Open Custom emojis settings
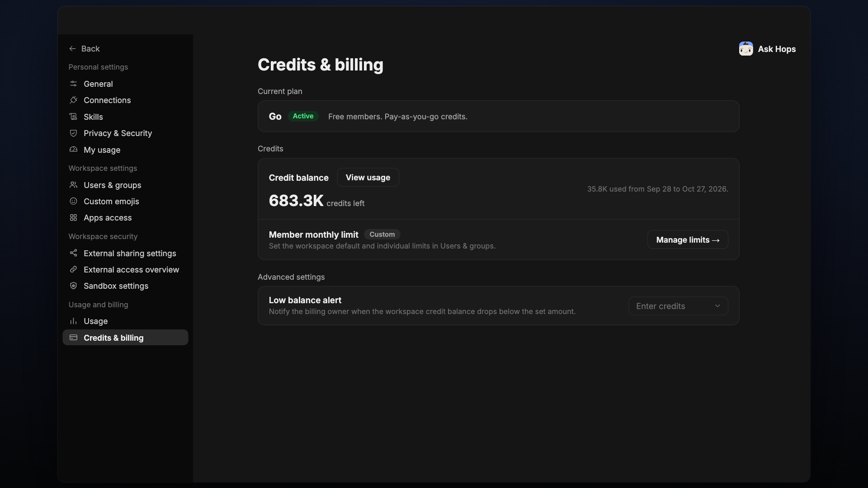The width and height of the screenshot is (868, 488). [x=125, y=201]
